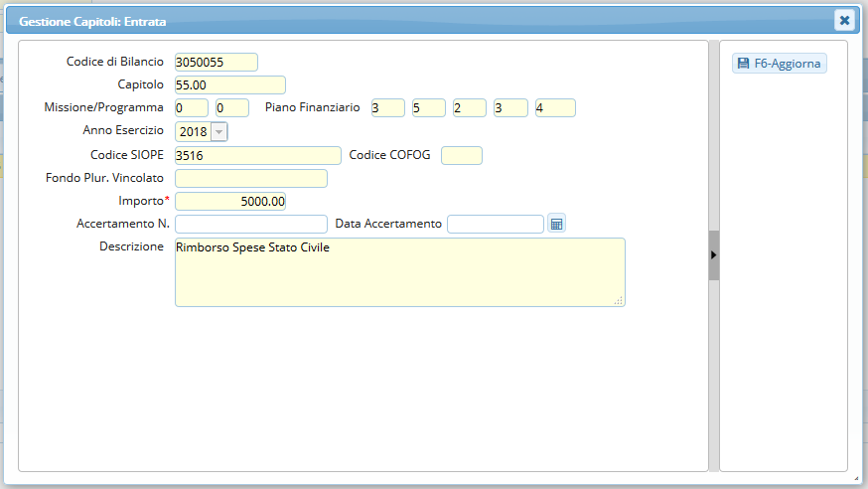The height and width of the screenshot is (489, 868).
Task: Click first Piano Finanziario field
Action: click(387, 107)
